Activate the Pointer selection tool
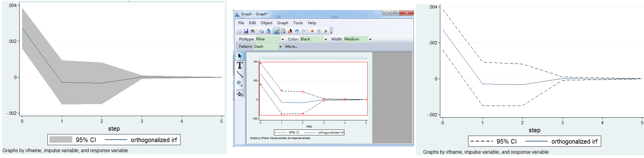This screenshot has width=644, height=158. (x=240, y=56)
